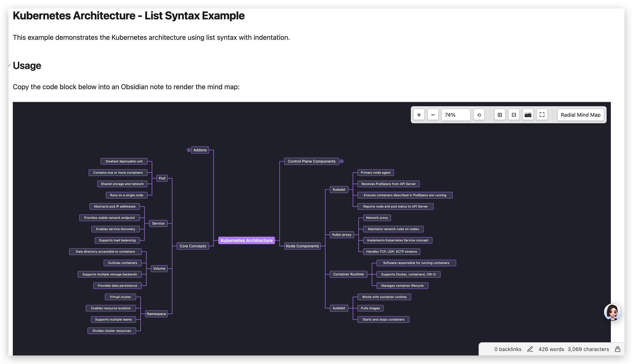
Task: Toggle editing mode with the pencil icon
Action: pyautogui.click(x=530, y=349)
